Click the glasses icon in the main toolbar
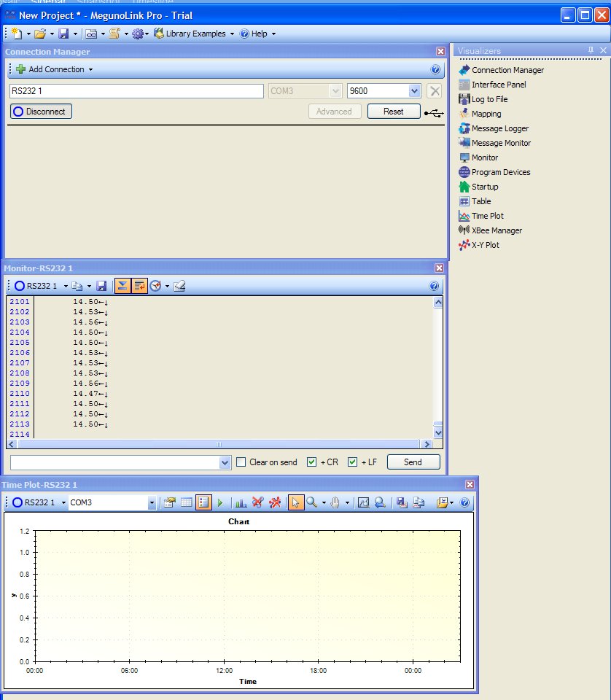This screenshot has height=700, width=611. [91, 34]
